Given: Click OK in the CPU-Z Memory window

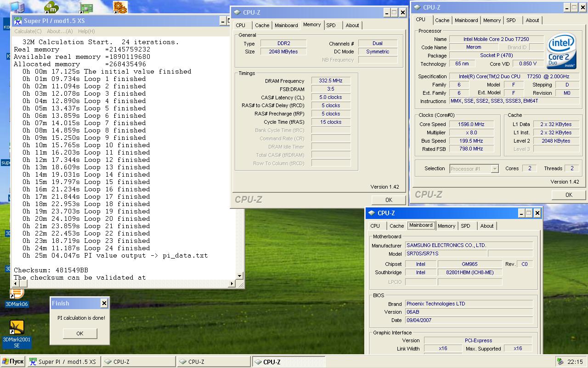Looking at the screenshot, I should (x=389, y=200).
